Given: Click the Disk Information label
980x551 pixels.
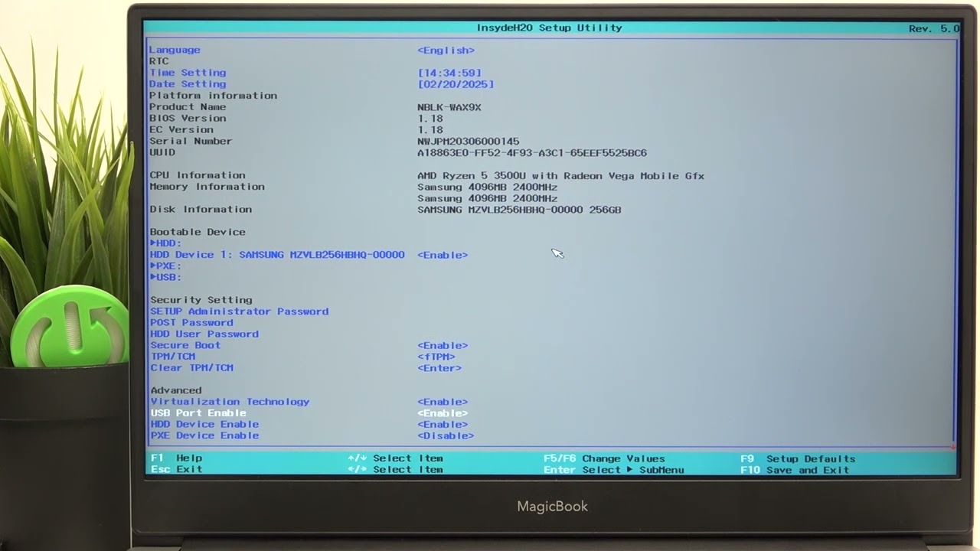Looking at the screenshot, I should tap(201, 209).
